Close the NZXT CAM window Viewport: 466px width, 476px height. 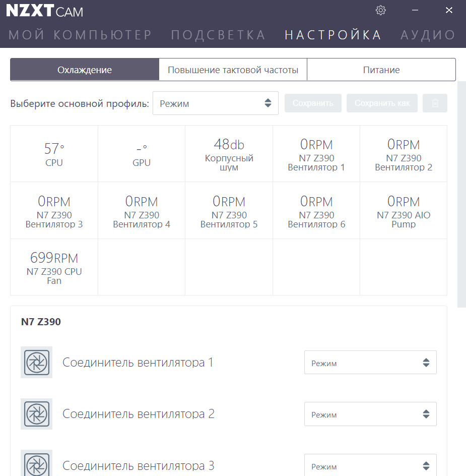pos(449,10)
